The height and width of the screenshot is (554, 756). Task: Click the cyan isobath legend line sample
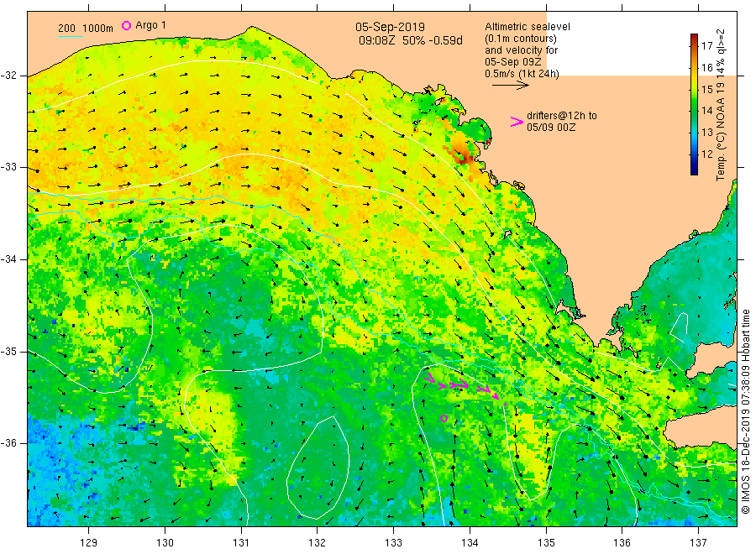(x=70, y=36)
